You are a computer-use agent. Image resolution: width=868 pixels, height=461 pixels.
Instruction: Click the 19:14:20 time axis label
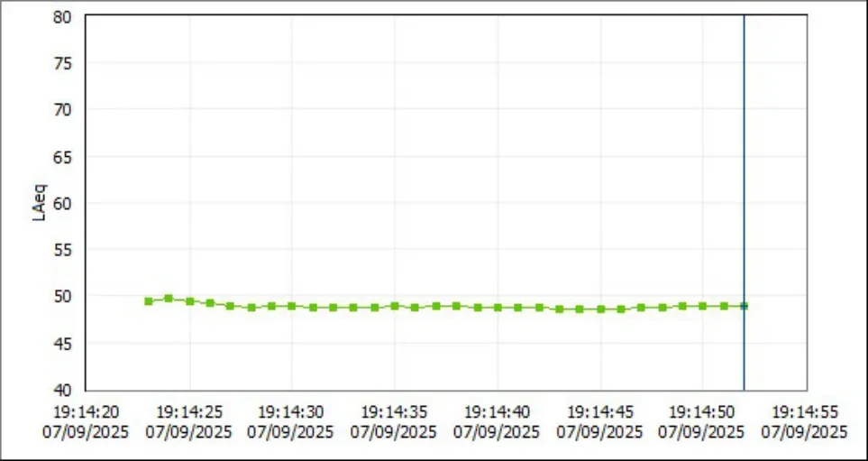(86, 412)
